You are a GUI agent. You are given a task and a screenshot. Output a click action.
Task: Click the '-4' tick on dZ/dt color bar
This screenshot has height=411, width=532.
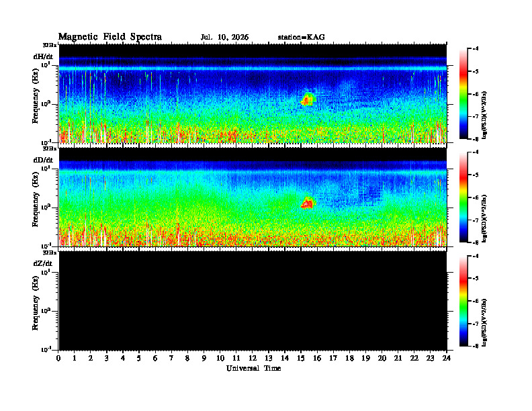tap(476, 256)
